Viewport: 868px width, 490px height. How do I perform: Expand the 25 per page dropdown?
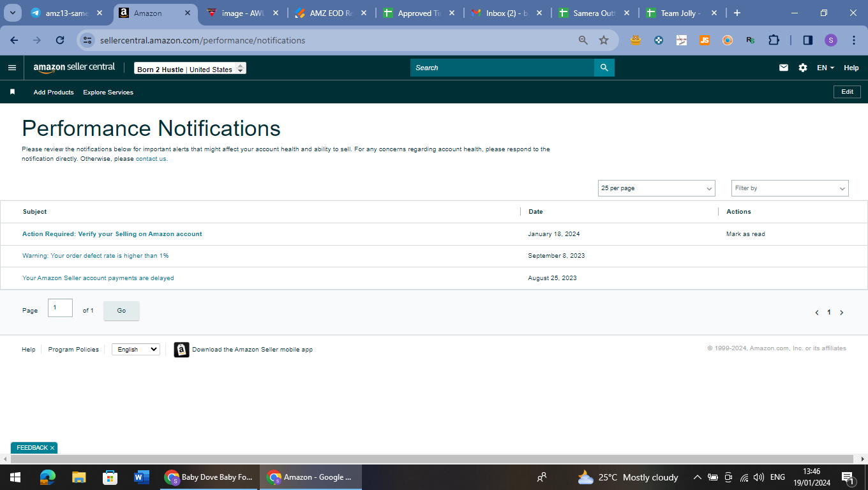[x=657, y=188]
